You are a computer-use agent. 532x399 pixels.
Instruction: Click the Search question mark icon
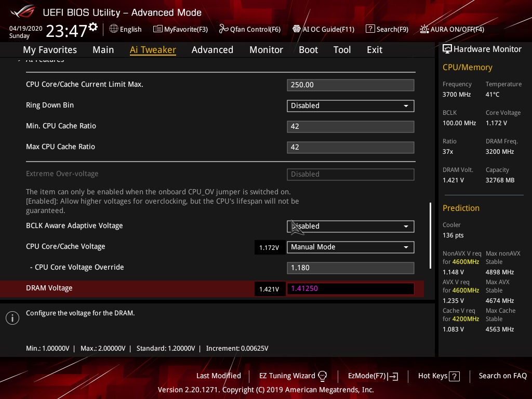(x=370, y=29)
